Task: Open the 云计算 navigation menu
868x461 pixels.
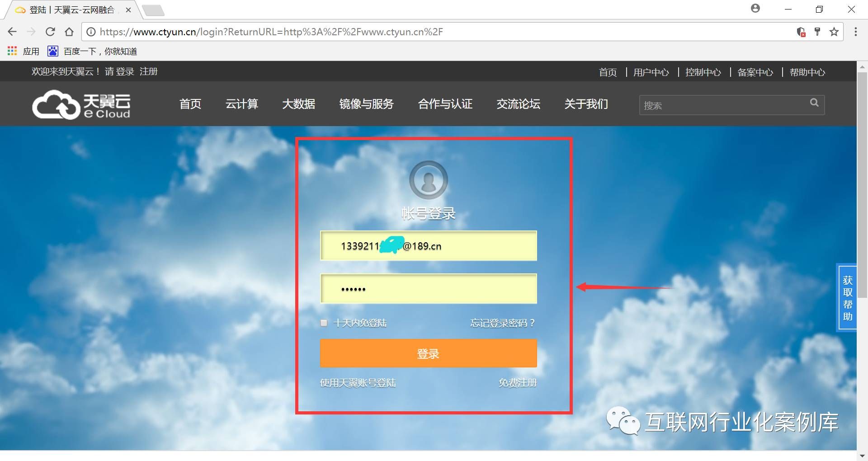Action: click(x=242, y=104)
